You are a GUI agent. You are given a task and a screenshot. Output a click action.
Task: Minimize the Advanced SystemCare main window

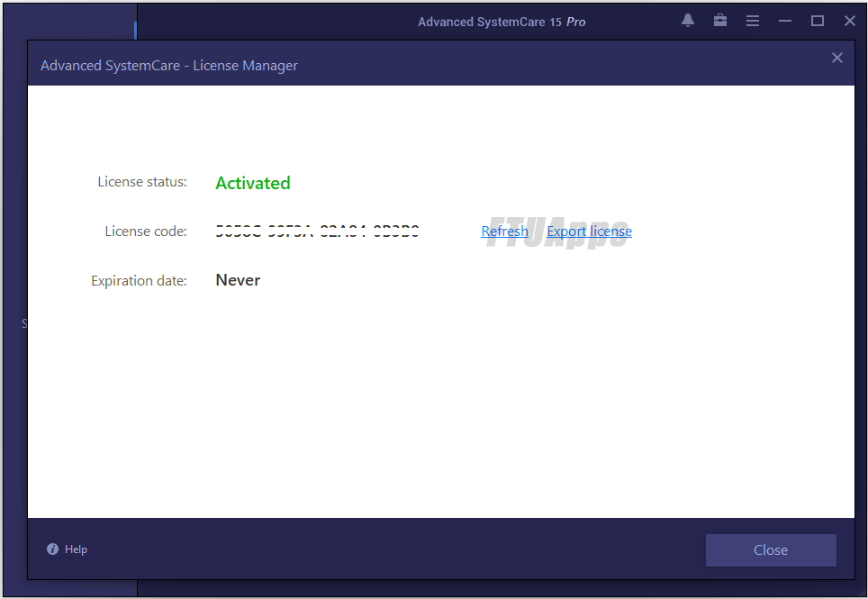[785, 21]
